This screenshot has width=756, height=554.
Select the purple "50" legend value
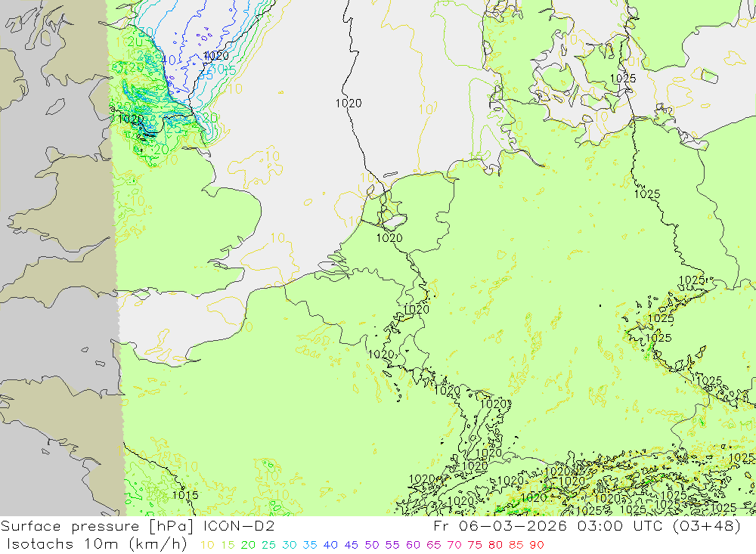tap(372, 546)
